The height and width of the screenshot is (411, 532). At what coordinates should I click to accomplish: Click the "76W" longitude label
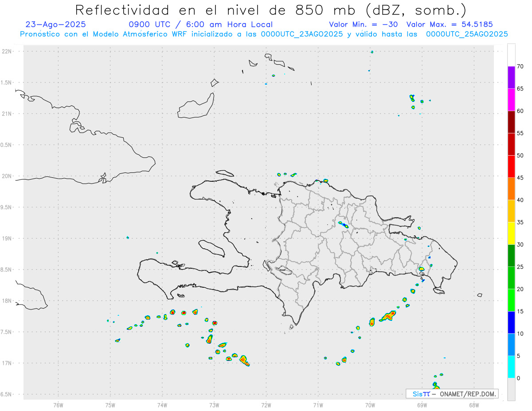[58, 405]
